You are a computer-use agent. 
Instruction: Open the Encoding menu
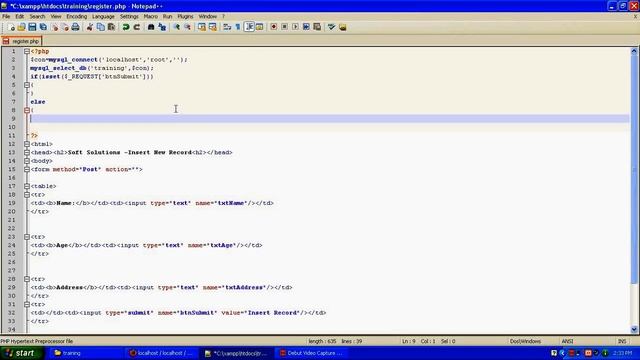pyautogui.click(x=77, y=17)
